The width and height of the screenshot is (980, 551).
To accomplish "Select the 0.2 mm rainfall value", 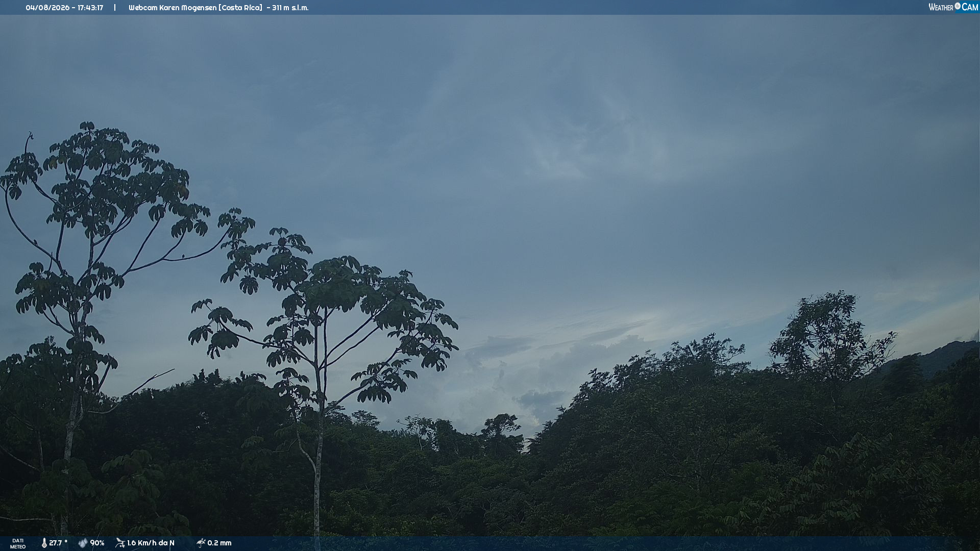I will coord(219,543).
